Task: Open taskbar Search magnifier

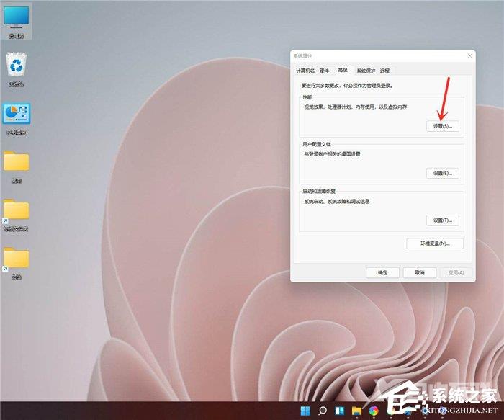Action: [x=323, y=411]
